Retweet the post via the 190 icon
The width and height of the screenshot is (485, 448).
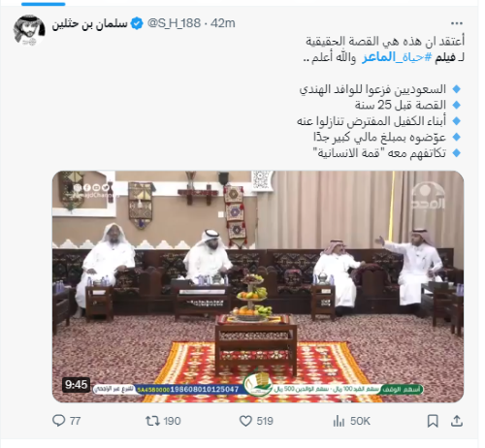(152, 421)
